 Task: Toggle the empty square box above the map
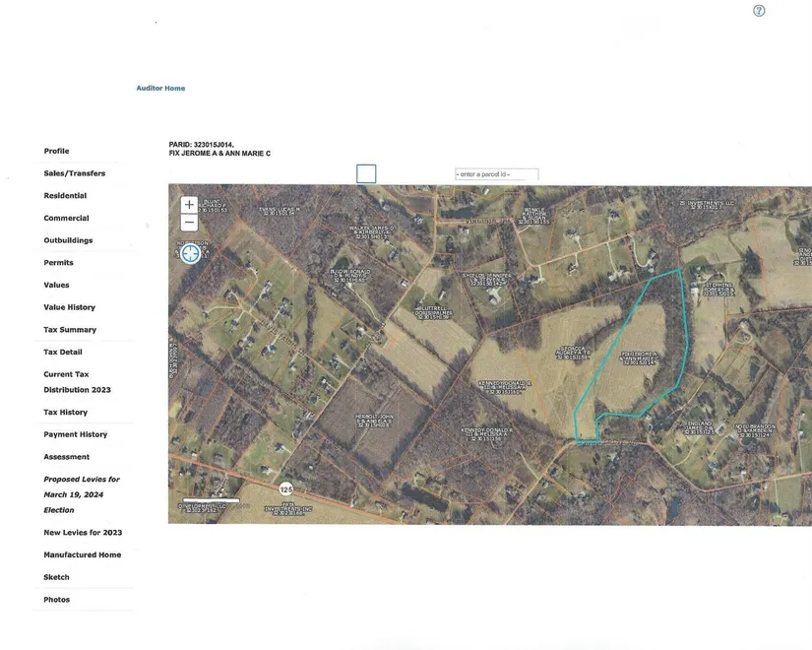(x=366, y=173)
